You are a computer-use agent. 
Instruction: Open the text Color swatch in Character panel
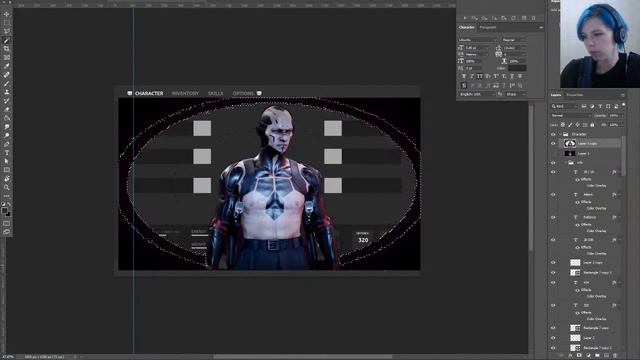coord(517,68)
